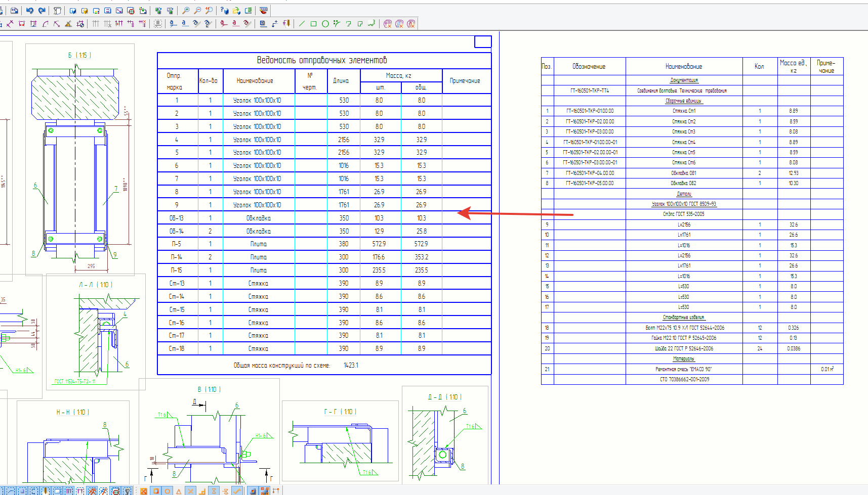Zoom in with the plus magnifier icon

186,11
